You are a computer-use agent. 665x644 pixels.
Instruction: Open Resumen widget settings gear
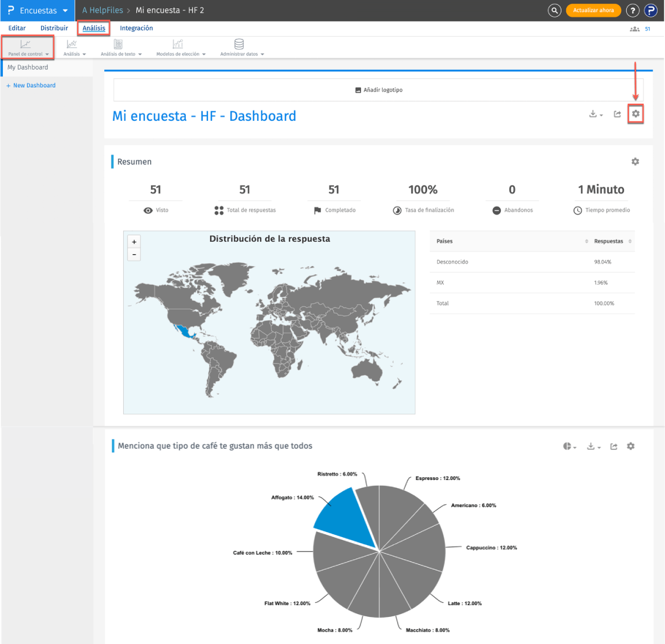pos(635,161)
